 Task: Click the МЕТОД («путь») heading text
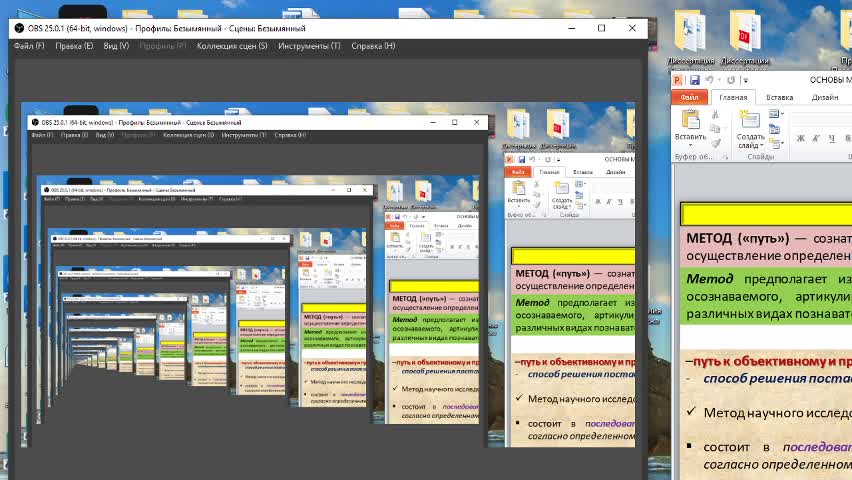[x=737, y=238]
